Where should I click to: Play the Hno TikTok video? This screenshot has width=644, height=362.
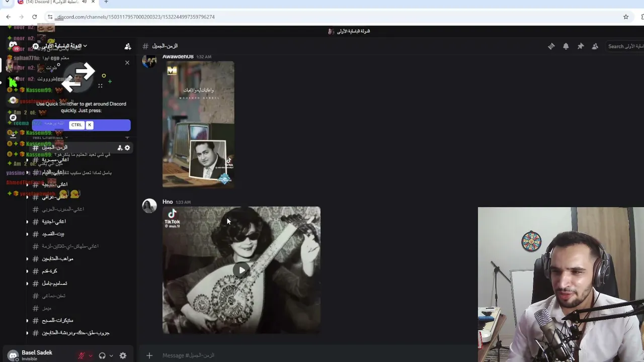pos(242,270)
